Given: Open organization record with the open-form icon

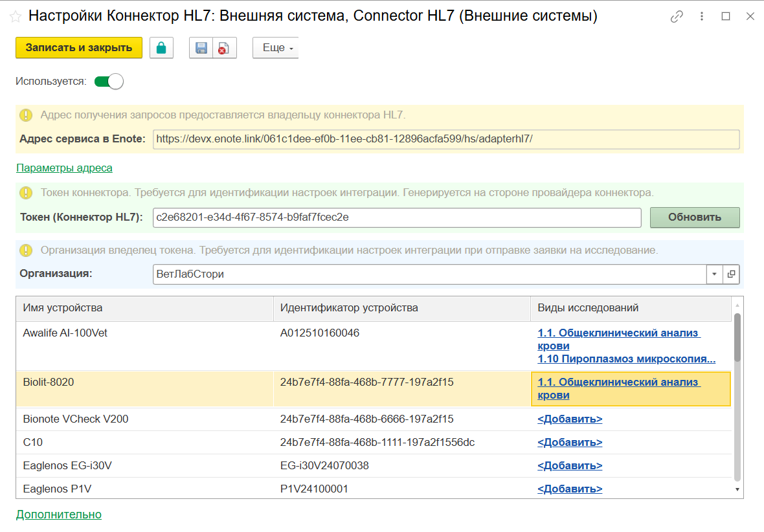Looking at the screenshot, I should [731, 274].
